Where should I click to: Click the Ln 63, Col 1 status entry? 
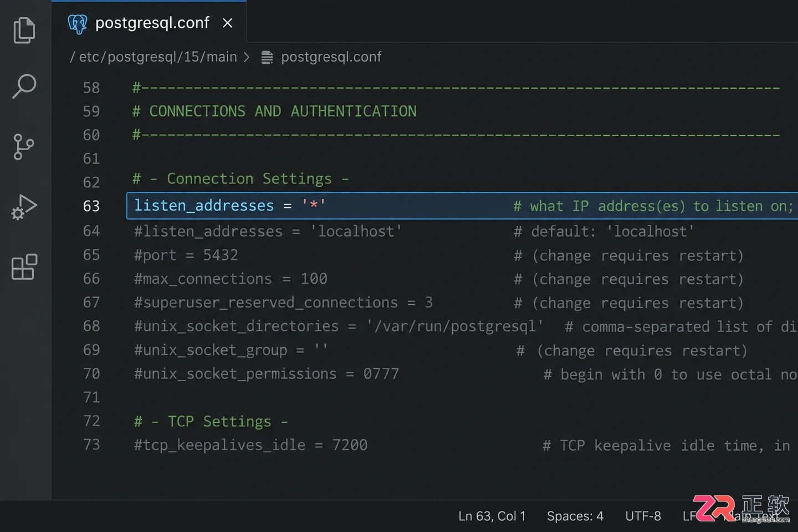pos(492,516)
